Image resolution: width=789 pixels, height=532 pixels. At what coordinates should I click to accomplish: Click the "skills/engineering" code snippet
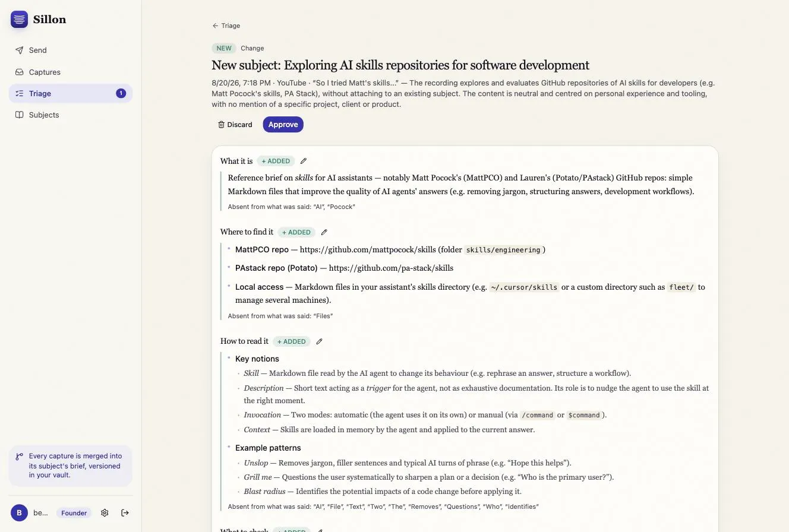tap(503, 250)
